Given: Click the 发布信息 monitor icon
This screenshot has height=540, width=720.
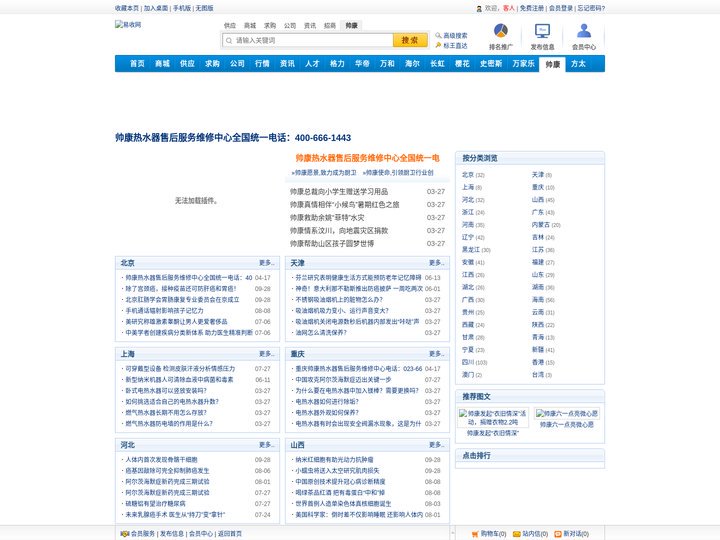Looking at the screenshot, I should tap(542, 31).
